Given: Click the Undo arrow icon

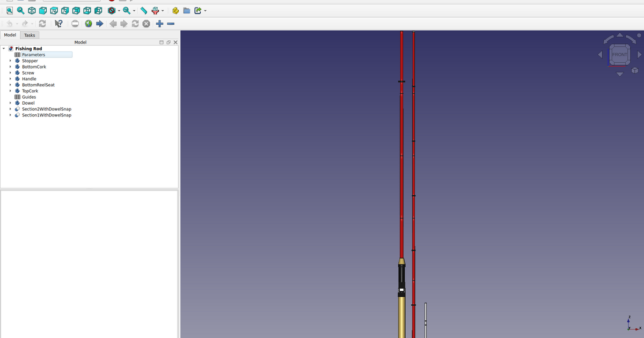Looking at the screenshot, I should 9,24.
